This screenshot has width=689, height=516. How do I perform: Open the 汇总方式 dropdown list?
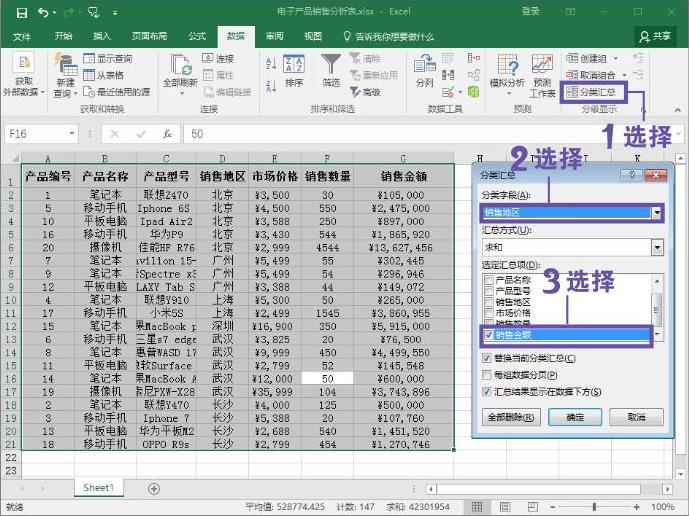656,246
